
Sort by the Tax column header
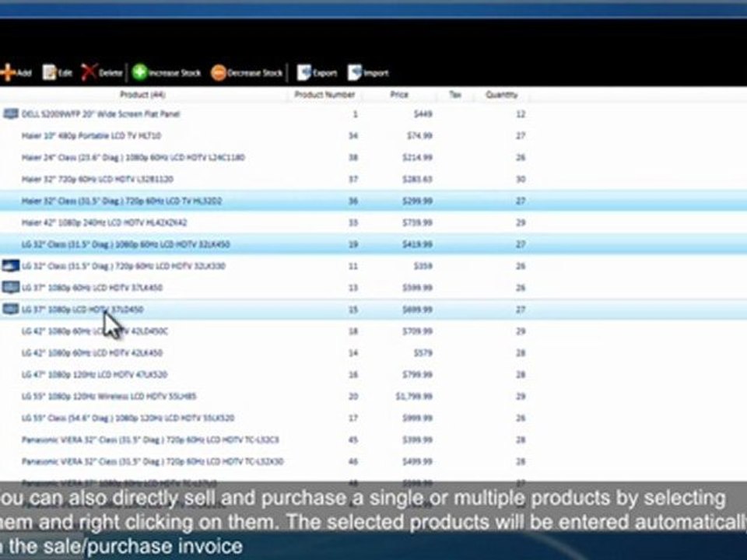click(x=455, y=94)
